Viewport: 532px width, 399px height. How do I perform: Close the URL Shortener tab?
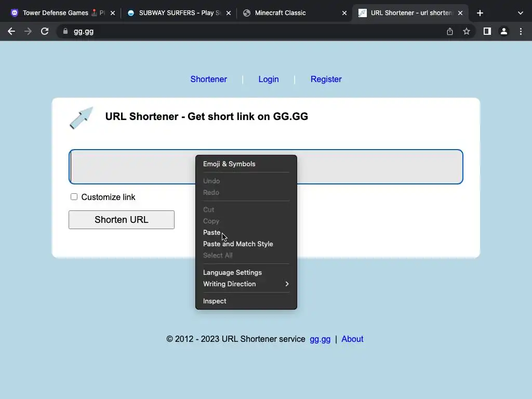pos(460,13)
